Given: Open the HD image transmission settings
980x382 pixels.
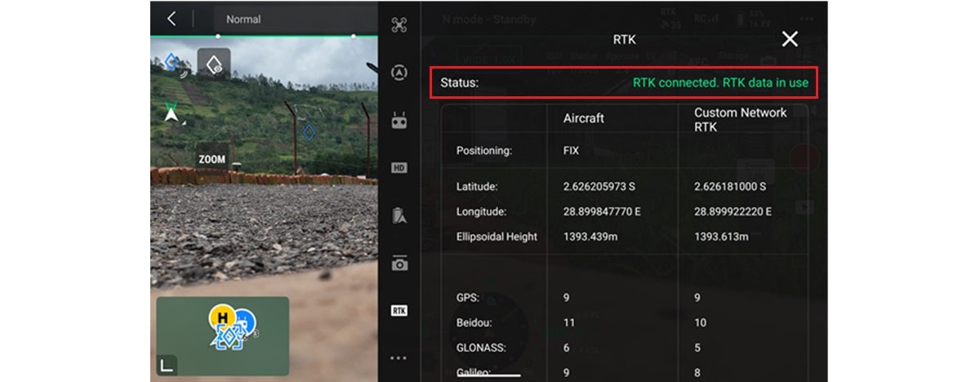Looking at the screenshot, I should pyautogui.click(x=399, y=168).
